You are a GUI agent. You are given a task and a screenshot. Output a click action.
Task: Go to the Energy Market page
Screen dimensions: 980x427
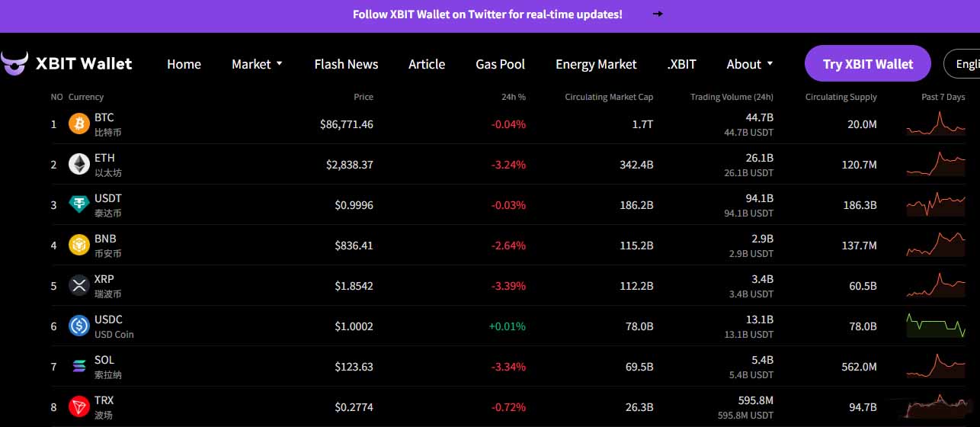[596, 64]
